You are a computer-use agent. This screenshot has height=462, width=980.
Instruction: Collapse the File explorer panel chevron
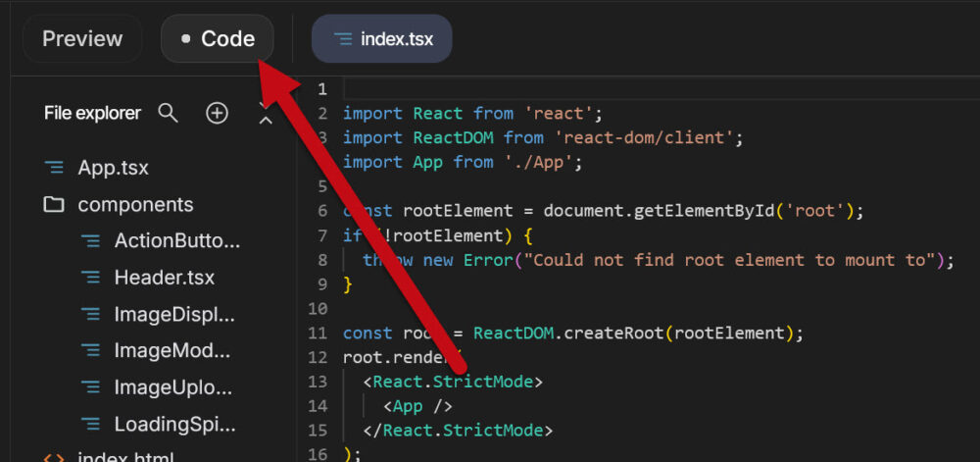[265, 116]
